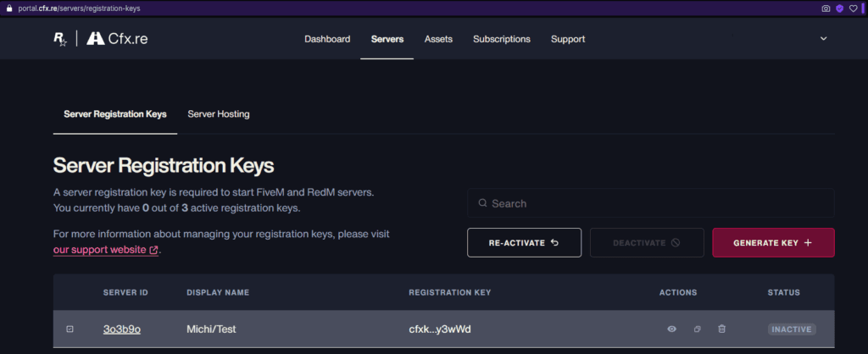This screenshot has width=868, height=354.
Task: Switch to the Server Hosting tab
Action: tap(219, 113)
